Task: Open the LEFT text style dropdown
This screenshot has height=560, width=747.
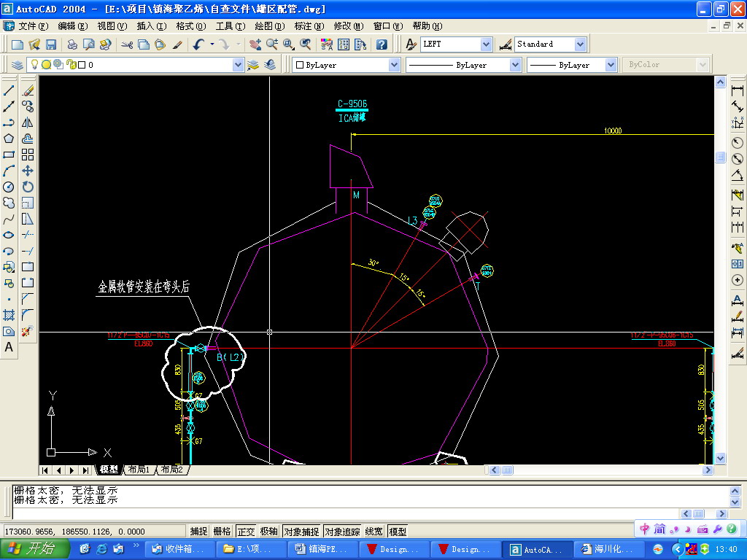Action: [x=485, y=44]
